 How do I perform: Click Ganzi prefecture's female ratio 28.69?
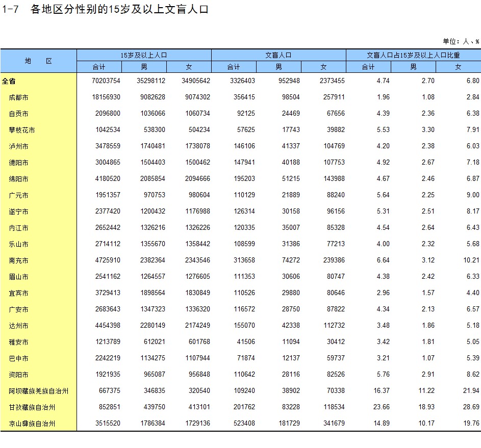[471, 407]
